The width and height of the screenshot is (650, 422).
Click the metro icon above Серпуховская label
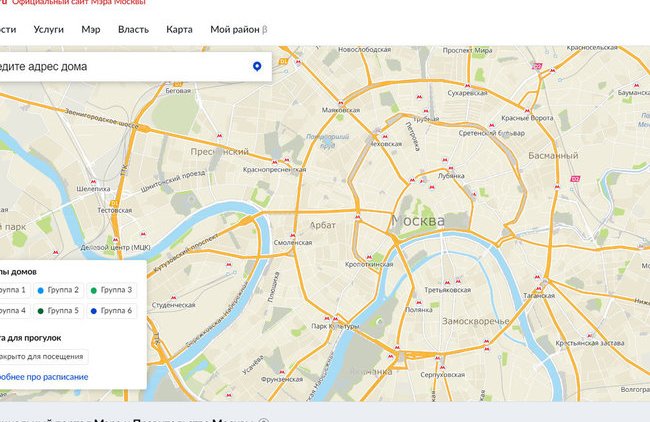tap(442, 367)
